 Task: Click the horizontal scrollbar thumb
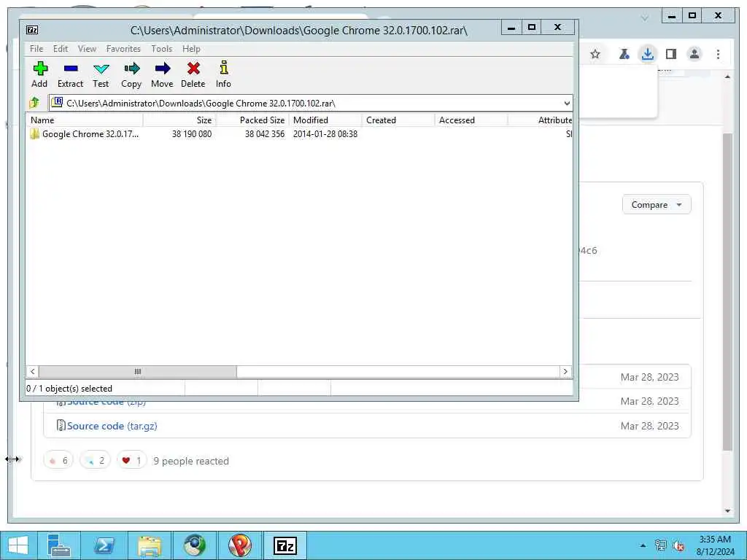[x=138, y=371]
